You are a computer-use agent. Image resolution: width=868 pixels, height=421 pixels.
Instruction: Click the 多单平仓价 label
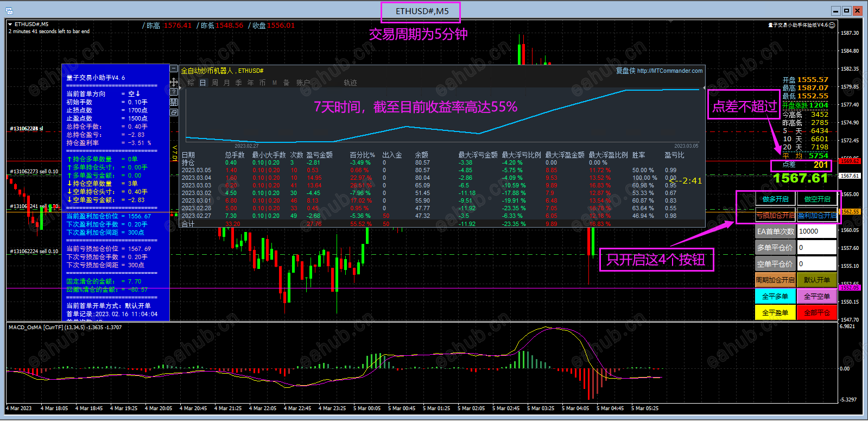(x=775, y=248)
